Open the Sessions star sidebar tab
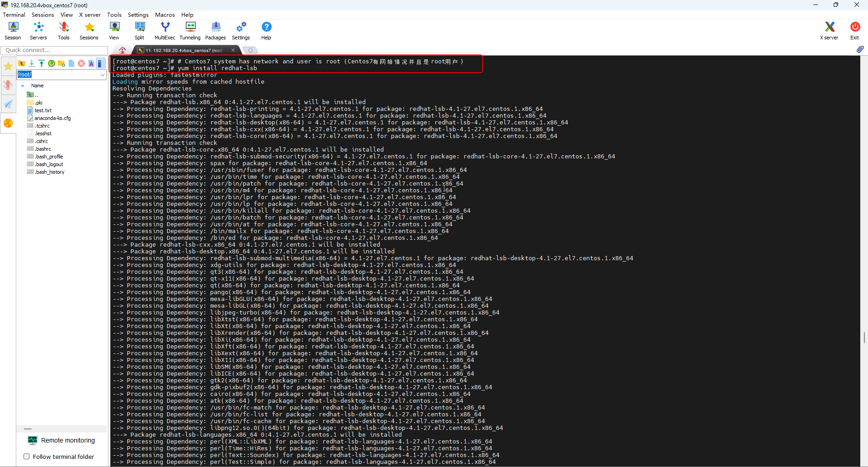This screenshot has height=467, width=868. (x=8, y=67)
